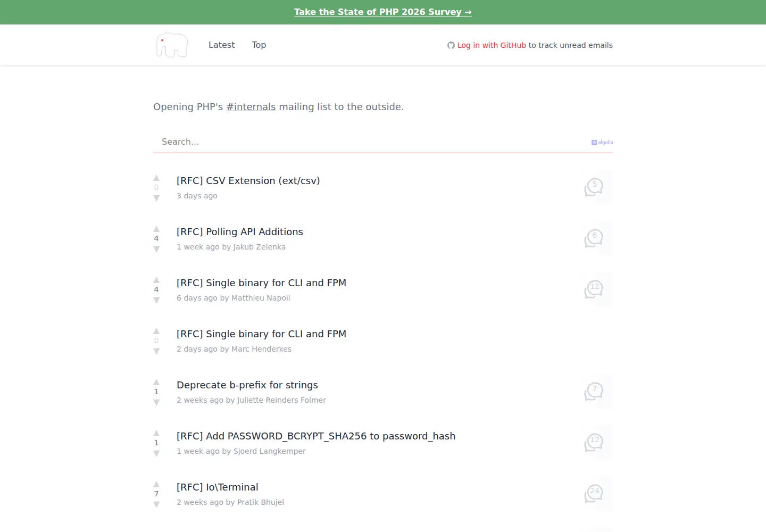Upvote the Deprecate b-prefix for strings thread

pyautogui.click(x=156, y=382)
